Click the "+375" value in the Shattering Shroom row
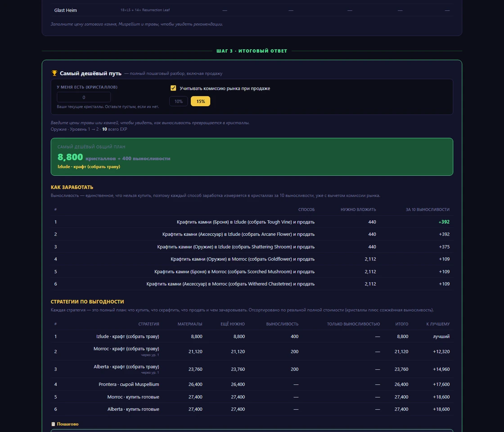The image size is (504, 432). 444,247
